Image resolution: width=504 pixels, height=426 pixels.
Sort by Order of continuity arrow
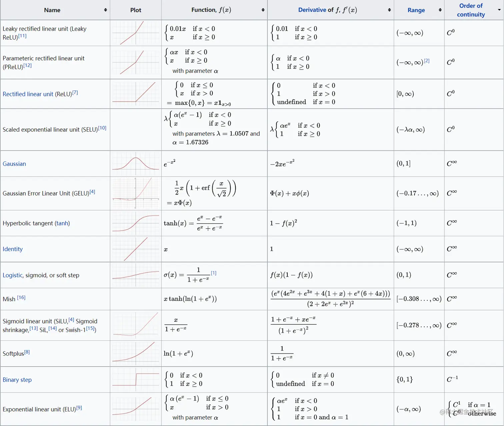[x=499, y=10]
